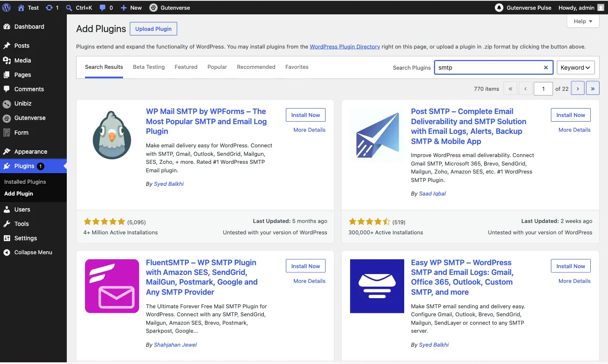This screenshot has height=364, width=608.
Task: Open the Featured plugins tab
Action: [186, 67]
